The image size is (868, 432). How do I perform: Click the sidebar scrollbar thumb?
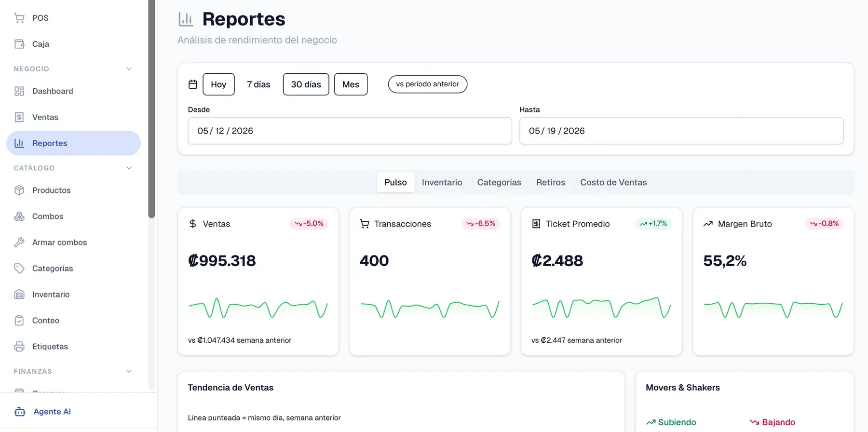(x=152, y=108)
